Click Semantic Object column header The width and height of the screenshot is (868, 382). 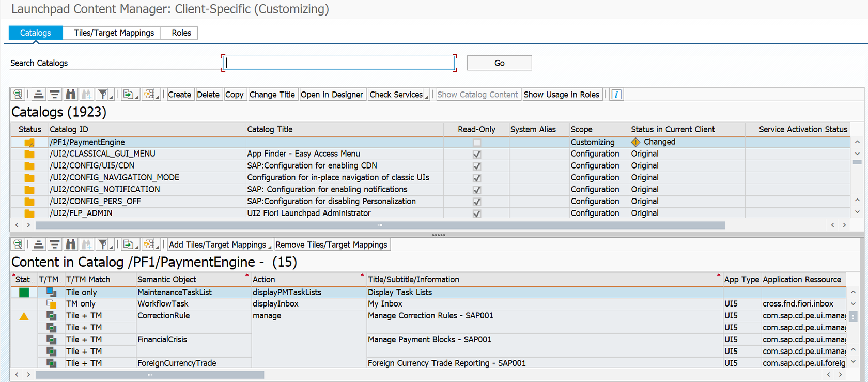(x=193, y=280)
